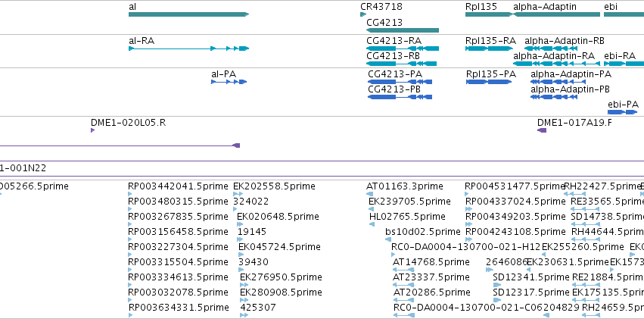Click the RpI135-PA CDS label

(491, 74)
